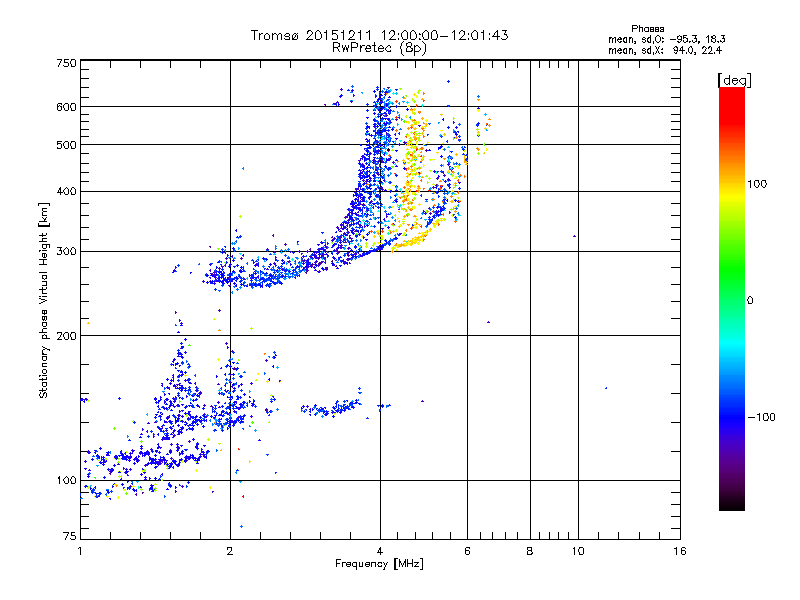Click the '750' y-axis tick label
The image size is (800, 600).
click(x=66, y=63)
